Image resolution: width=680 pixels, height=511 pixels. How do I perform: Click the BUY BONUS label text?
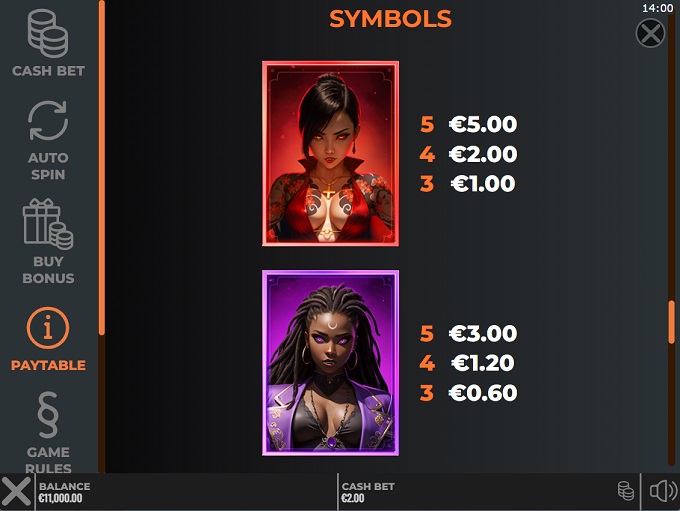48,270
